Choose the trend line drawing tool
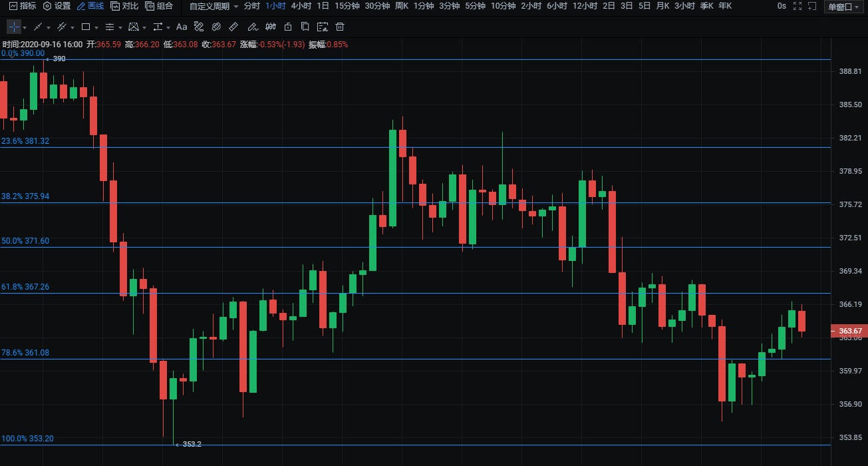The height and width of the screenshot is (466, 868). click(38, 27)
